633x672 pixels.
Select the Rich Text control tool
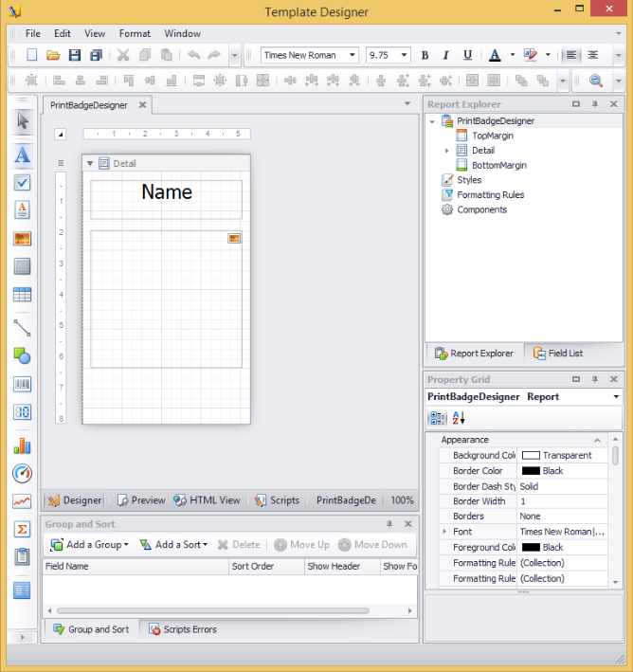(23, 210)
